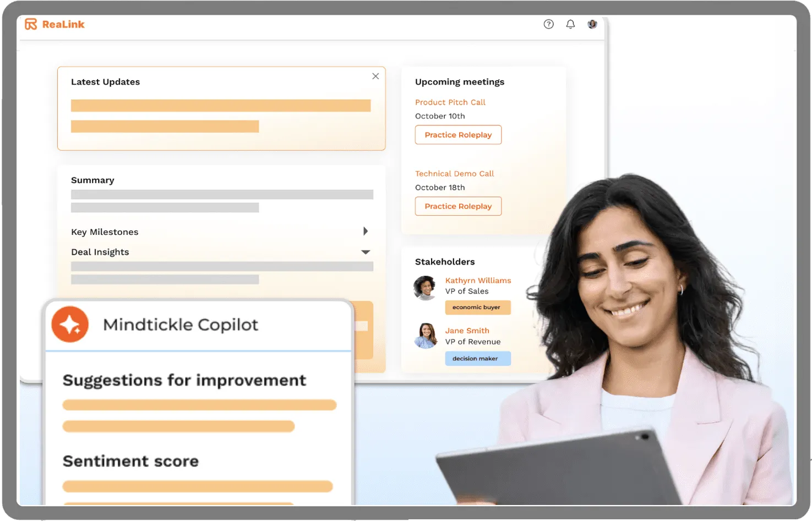Viewport: 812px width, 527px height.
Task: Click Kathyrn Williams avatar photo
Action: coord(425,288)
